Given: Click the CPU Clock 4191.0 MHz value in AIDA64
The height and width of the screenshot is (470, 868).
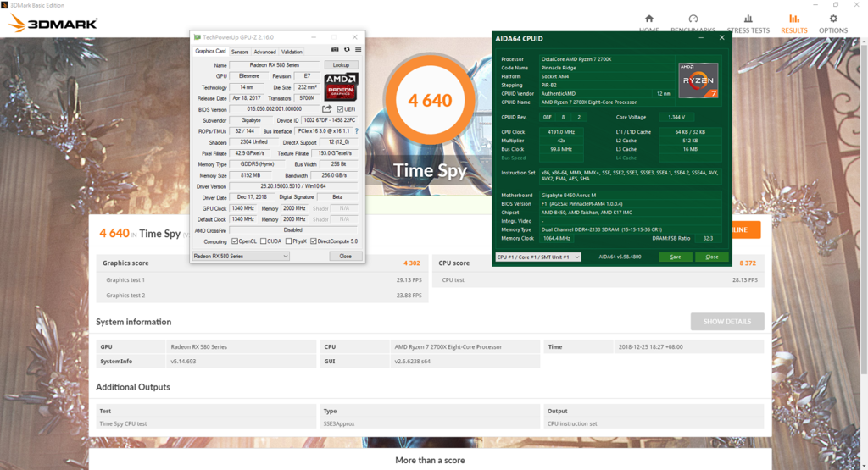Looking at the screenshot, I should tap(561, 132).
